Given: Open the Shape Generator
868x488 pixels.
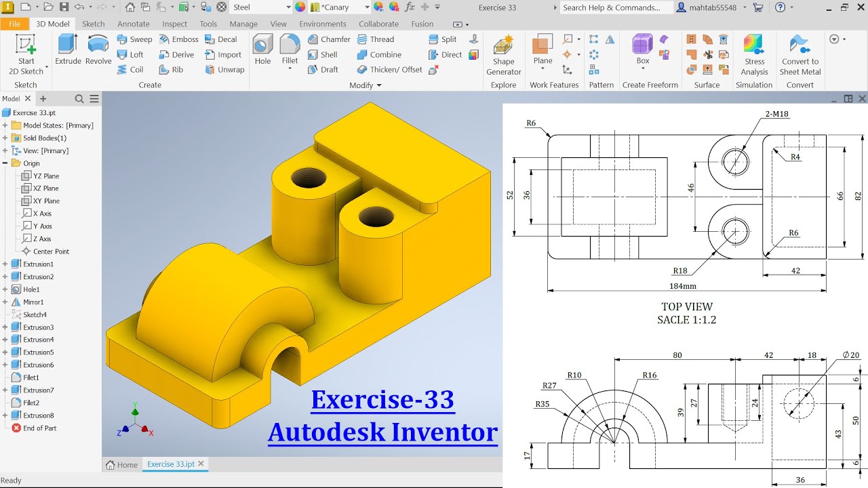Looking at the screenshot, I should 503,54.
